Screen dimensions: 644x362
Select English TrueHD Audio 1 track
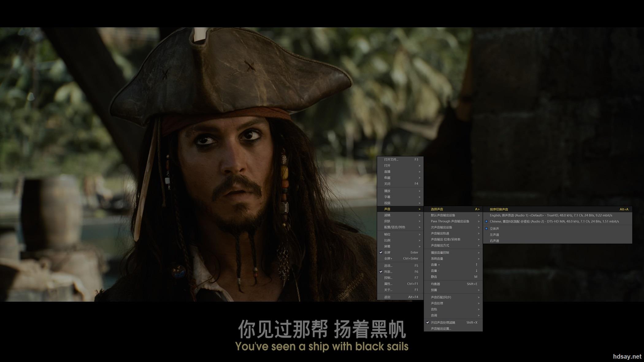click(558, 215)
